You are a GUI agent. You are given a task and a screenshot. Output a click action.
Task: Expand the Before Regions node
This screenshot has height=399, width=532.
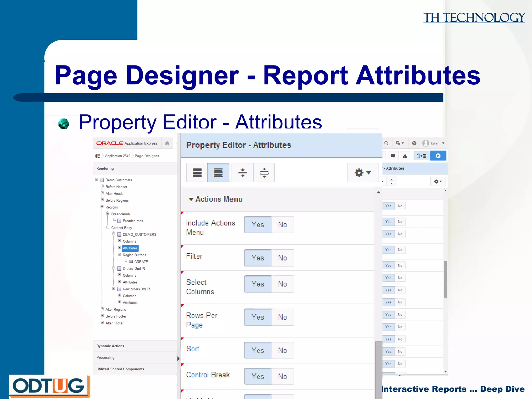click(102, 200)
